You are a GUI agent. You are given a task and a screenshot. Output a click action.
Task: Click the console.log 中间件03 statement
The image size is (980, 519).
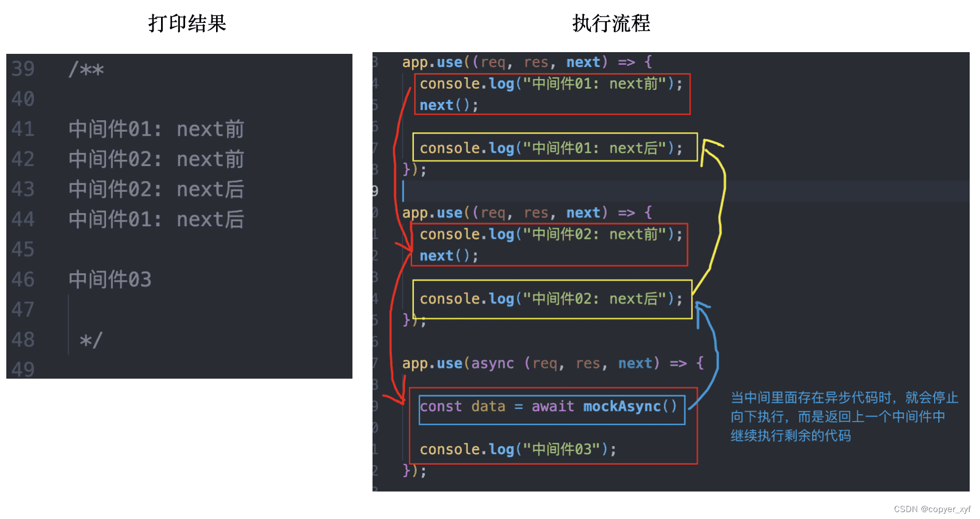click(x=518, y=450)
